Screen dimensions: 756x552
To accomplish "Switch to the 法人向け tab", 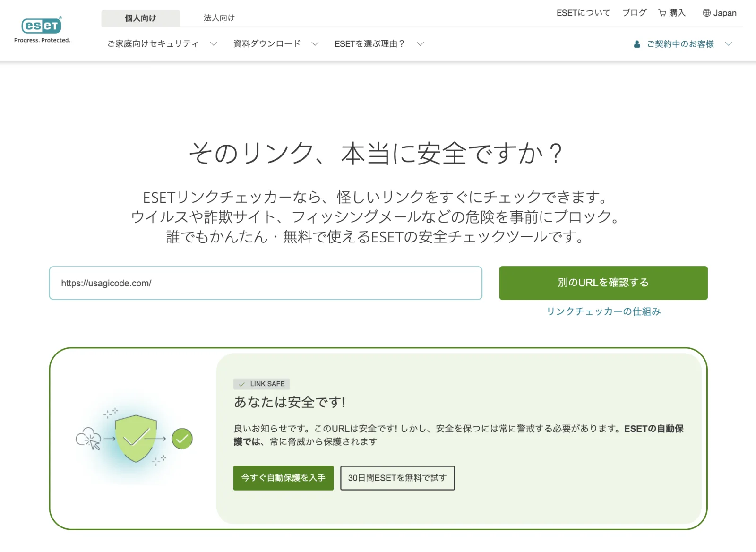I will [219, 18].
